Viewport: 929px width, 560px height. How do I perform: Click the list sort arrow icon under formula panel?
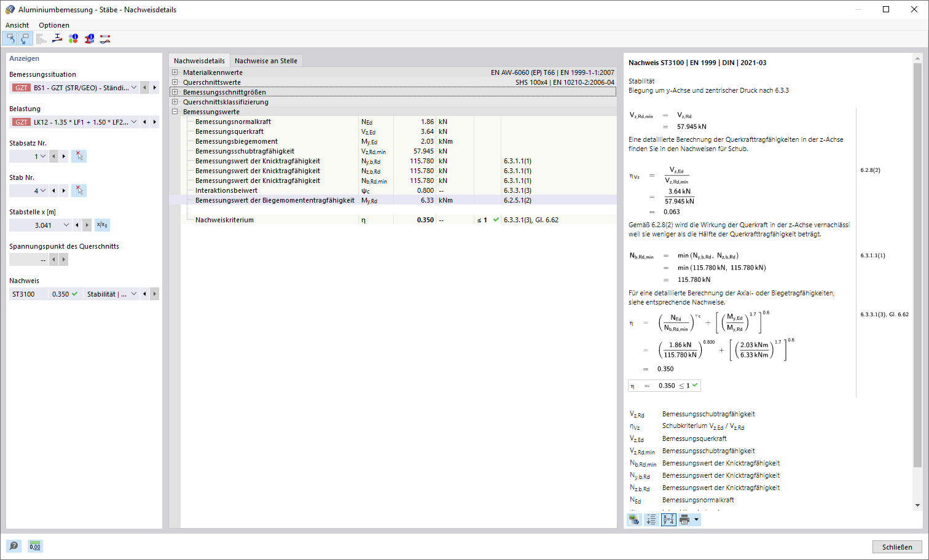pos(651,519)
